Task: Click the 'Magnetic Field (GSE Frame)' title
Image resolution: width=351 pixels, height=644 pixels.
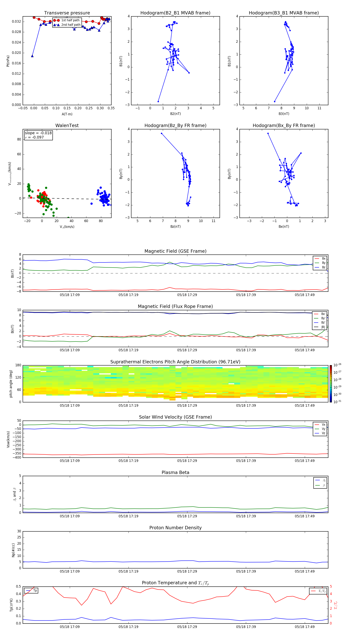Action: [175, 251]
